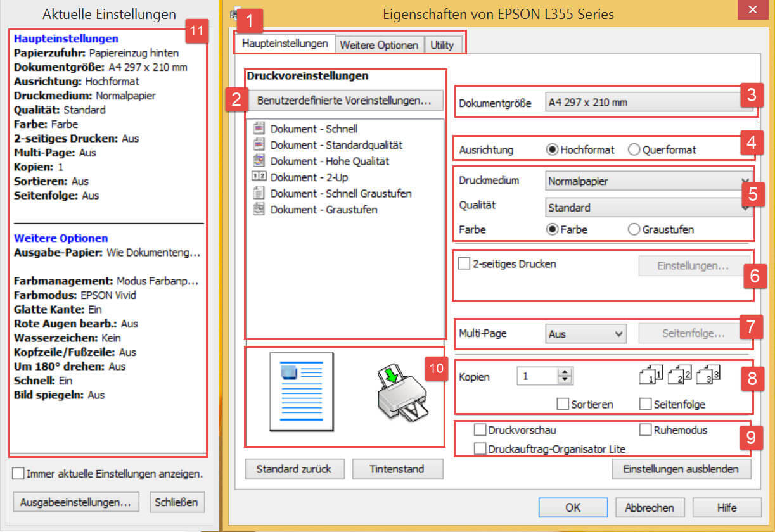This screenshot has width=775, height=532.
Task: Select the Dokument - Hohe Qualität entry text
Action: pos(330,161)
